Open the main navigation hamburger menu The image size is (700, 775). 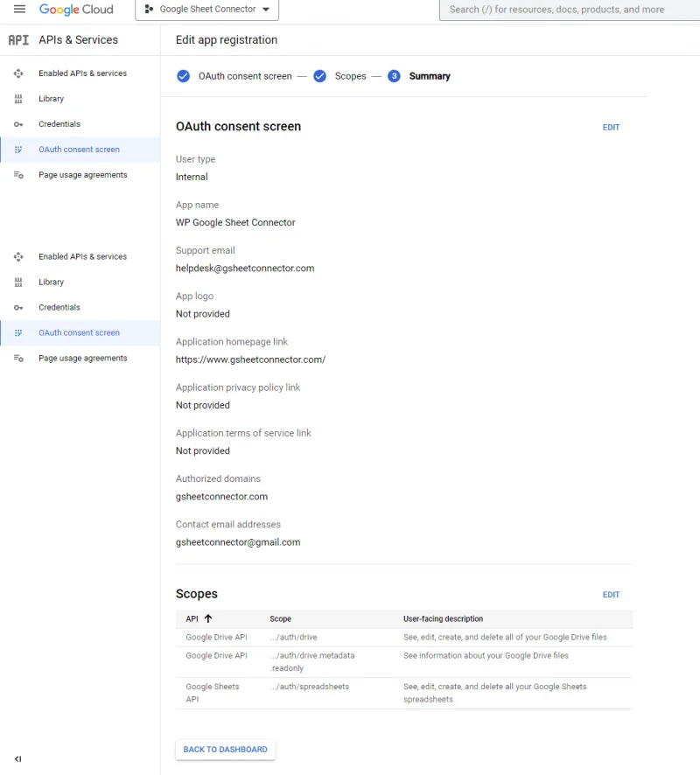tap(19, 9)
